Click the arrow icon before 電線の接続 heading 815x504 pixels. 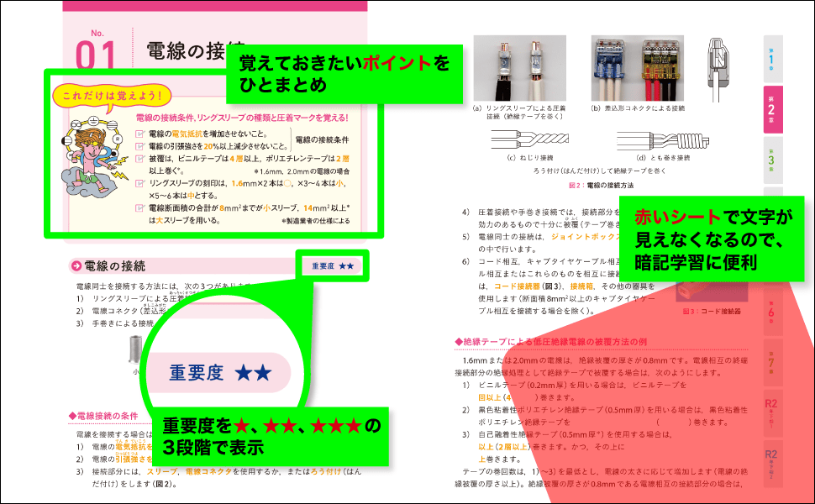[76, 266]
